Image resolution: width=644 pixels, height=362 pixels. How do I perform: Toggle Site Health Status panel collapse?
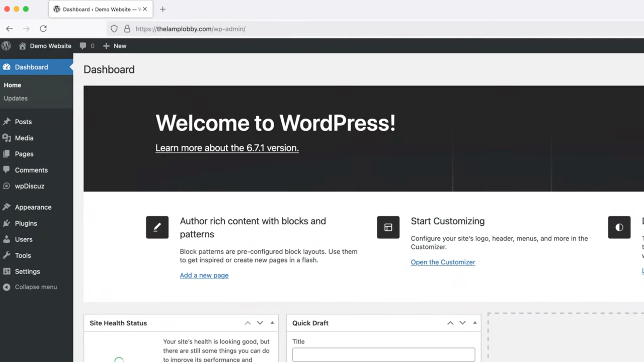click(x=272, y=323)
